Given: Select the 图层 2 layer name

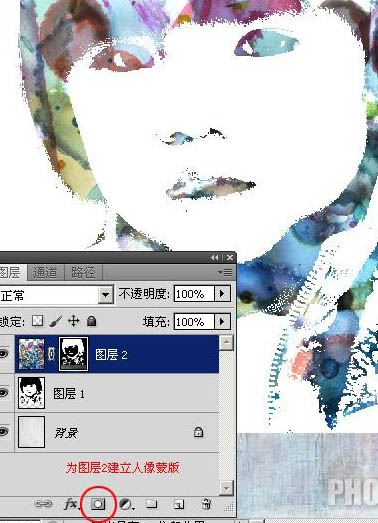Looking at the screenshot, I should 111,355.
